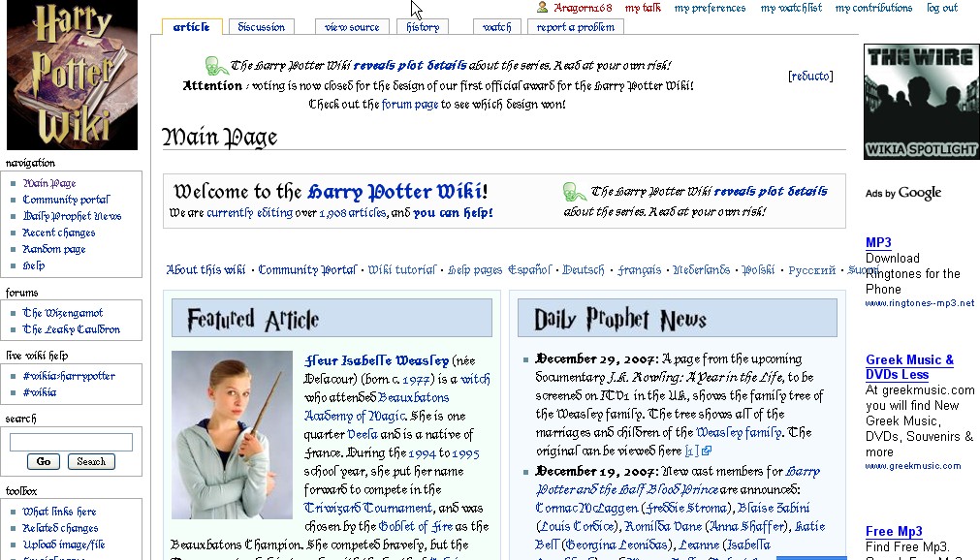Open the view source tab
980x560 pixels.
pyautogui.click(x=352, y=27)
